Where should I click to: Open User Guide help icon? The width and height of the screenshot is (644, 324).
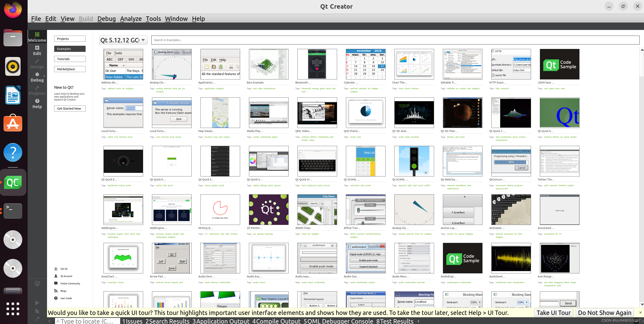coord(56,298)
